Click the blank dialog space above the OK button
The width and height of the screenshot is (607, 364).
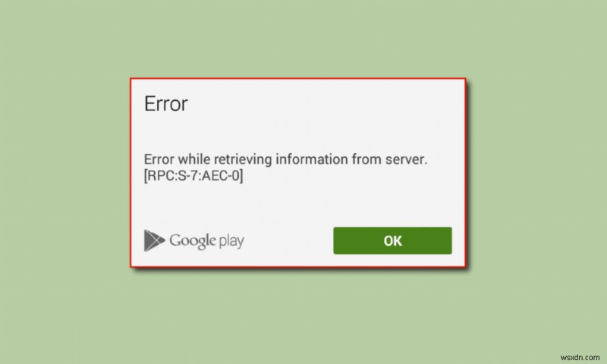pos(392,205)
